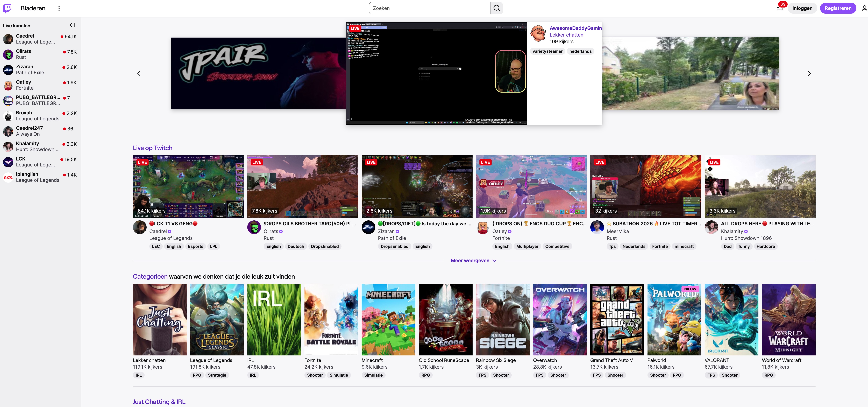Open the Minecraft category cover
This screenshot has width=868, height=407.
[388, 319]
